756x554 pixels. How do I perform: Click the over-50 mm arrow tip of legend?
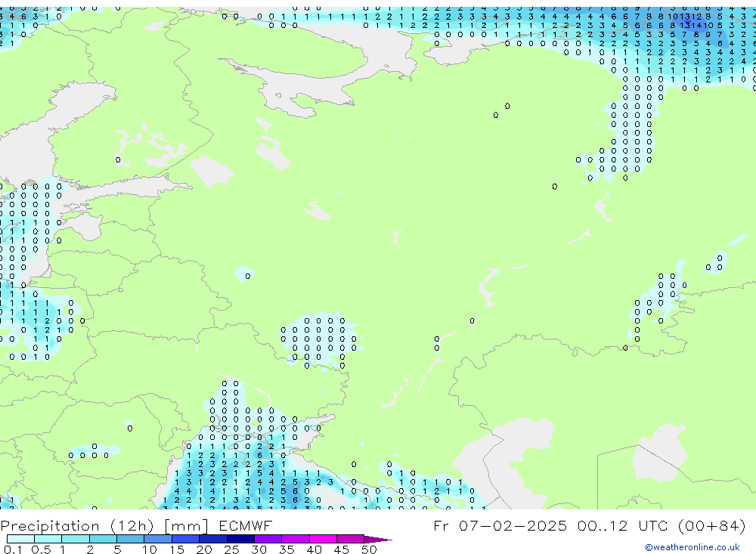coord(378,539)
